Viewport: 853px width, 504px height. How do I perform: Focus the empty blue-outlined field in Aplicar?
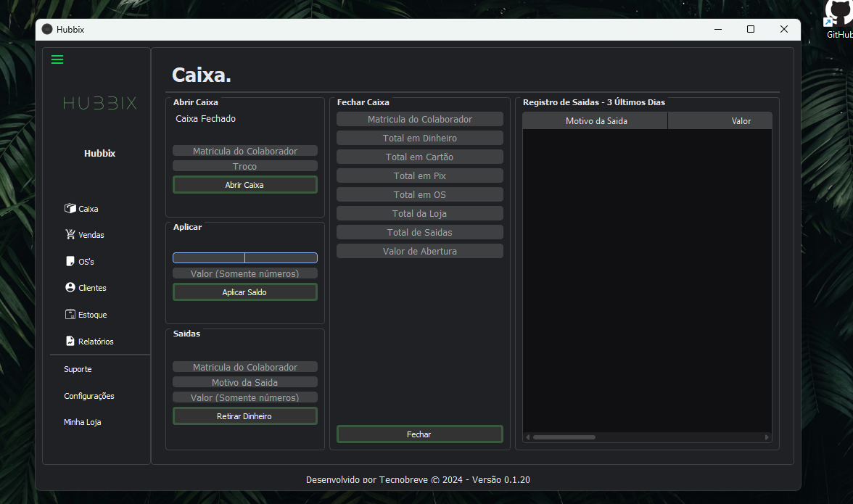click(245, 257)
